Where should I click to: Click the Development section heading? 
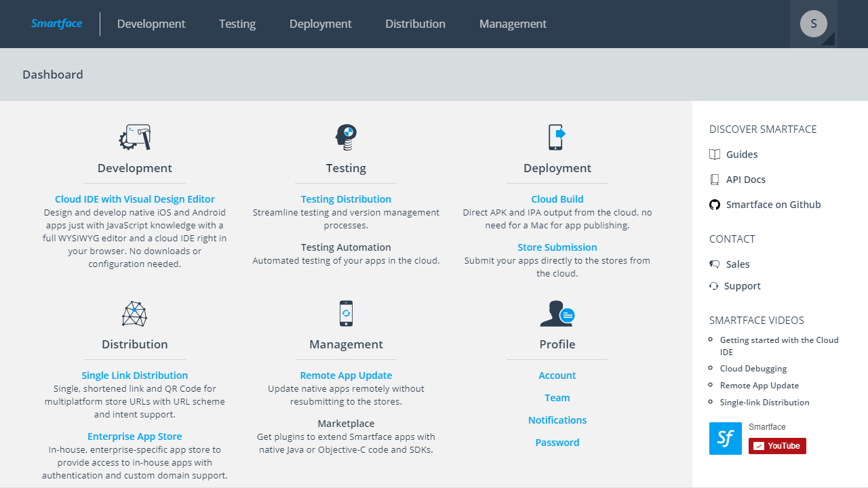click(135, 168)
